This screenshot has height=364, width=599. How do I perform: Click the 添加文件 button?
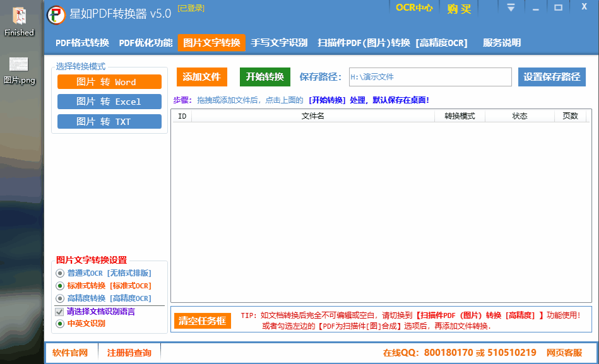(x=202, y=77)
